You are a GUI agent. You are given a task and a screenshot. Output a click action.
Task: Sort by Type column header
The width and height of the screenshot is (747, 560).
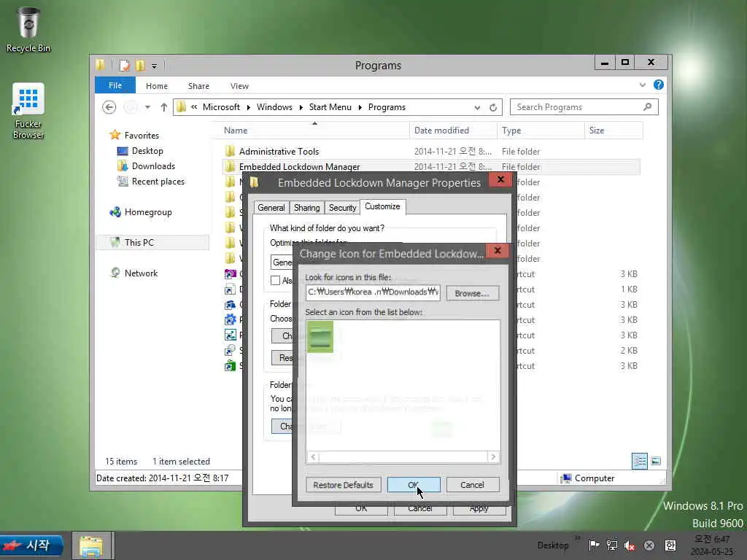(541, 131)
